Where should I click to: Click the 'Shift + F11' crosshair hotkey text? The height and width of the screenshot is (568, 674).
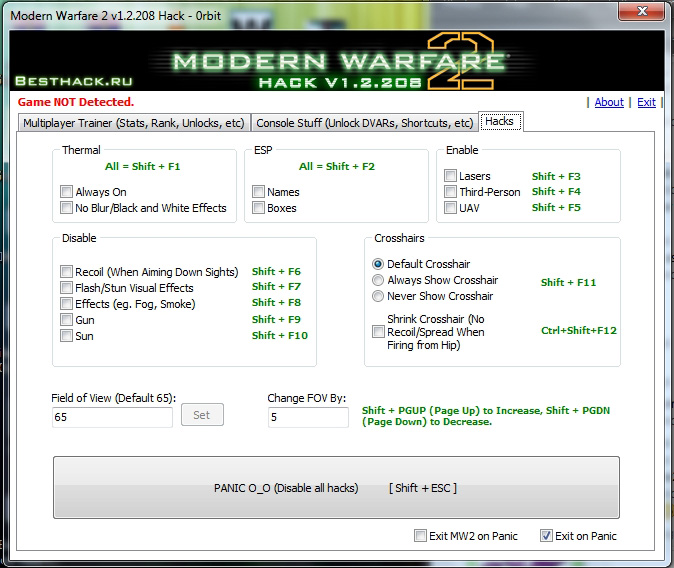(568, 282)
